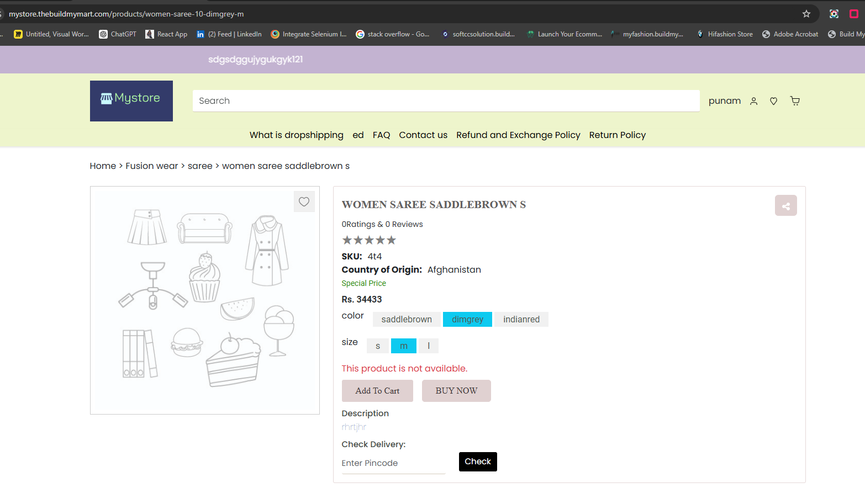Open the user account icon

tap(753, 101)
